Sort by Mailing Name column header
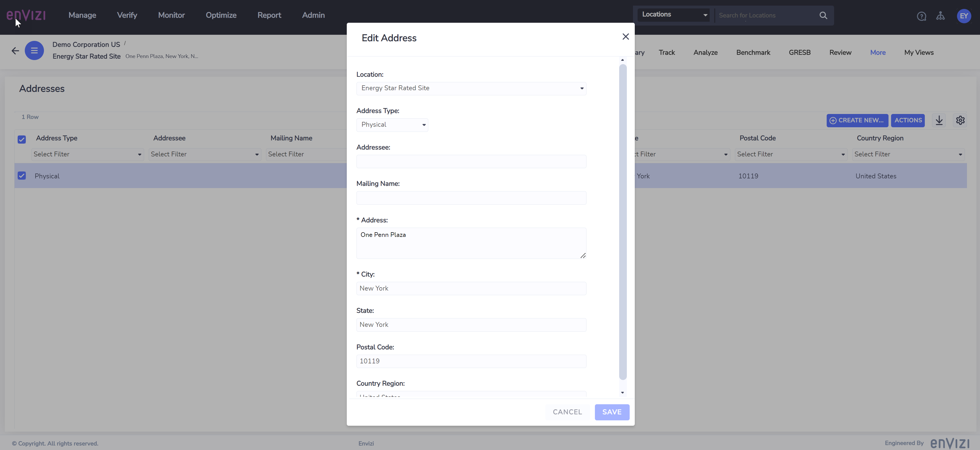Viewport: 980px width, 450px height. pyautogui.click(x=291, y=138)
